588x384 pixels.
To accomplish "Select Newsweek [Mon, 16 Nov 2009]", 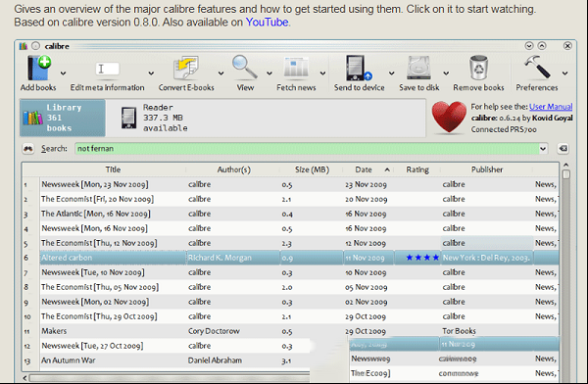I will (94, 228).
